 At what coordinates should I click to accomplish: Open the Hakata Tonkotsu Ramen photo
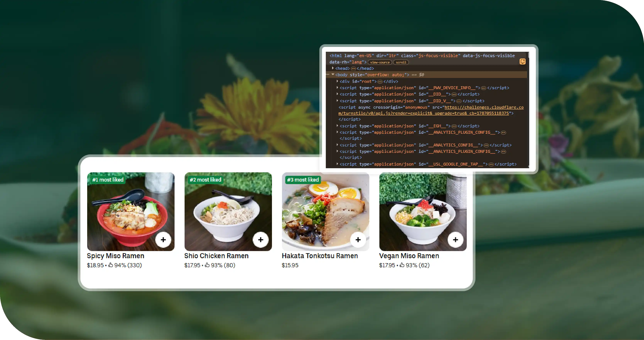coord(326,212)
